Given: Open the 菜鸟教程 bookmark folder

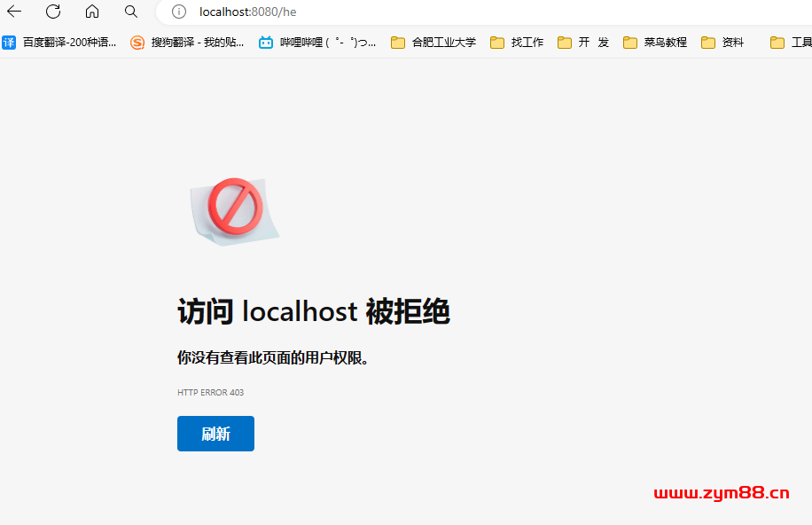Looking at the screenshot, I should click(x=655, y=42).
